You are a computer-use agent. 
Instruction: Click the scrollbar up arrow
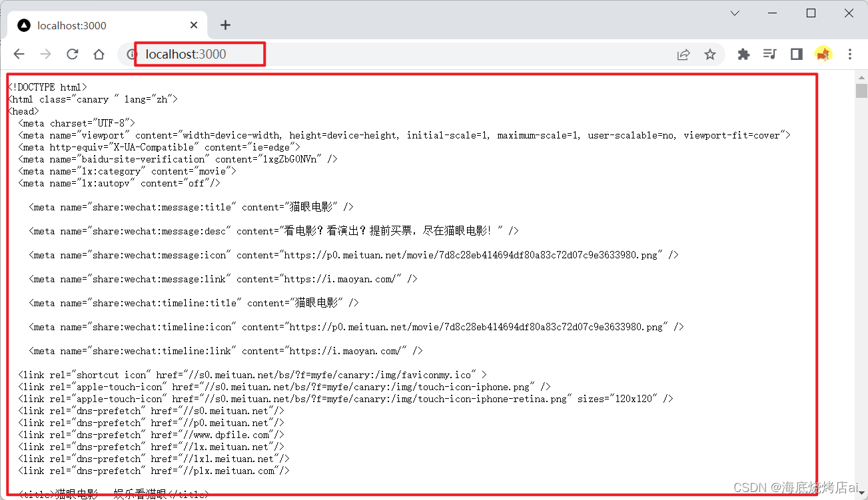tap(861, 75)
